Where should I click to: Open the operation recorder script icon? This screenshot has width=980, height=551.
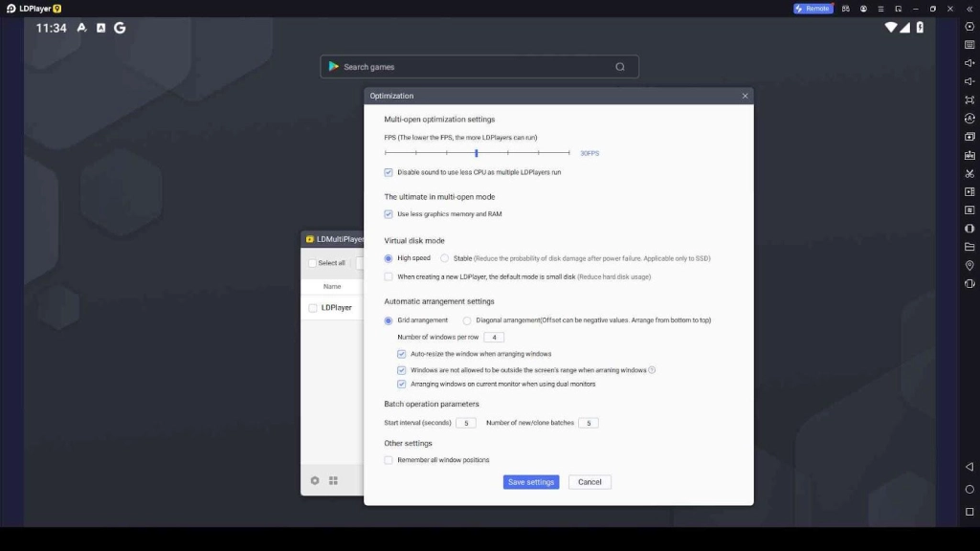click(x=969, y=209)
